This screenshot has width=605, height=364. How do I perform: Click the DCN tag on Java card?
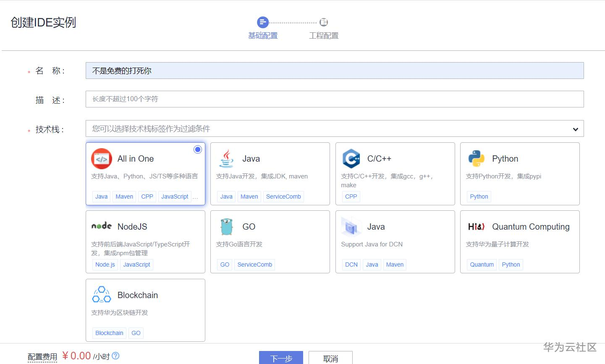(351, 264)
